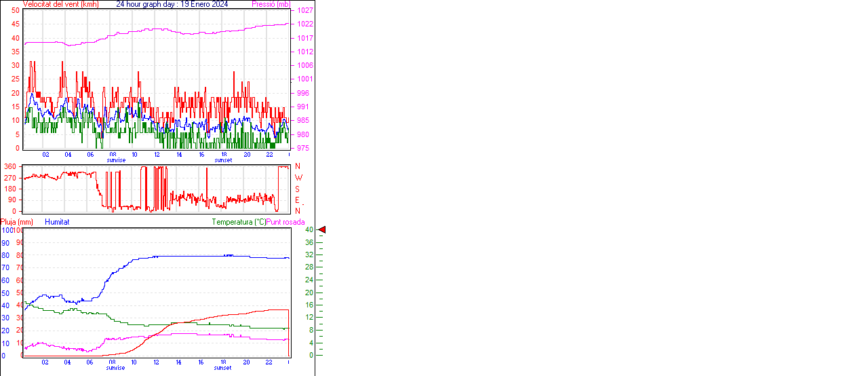
Task: Click the sunset label under the wind graph
Action: pos(223,160)
